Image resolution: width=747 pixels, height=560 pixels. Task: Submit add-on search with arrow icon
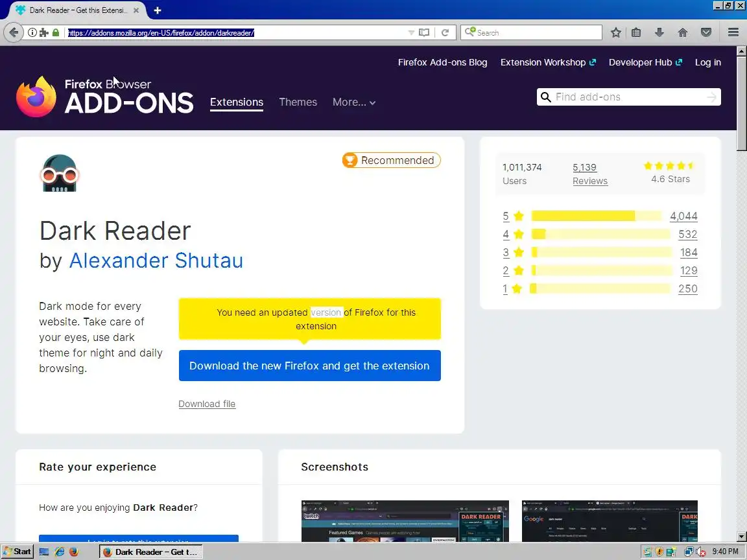pos(712,97)
